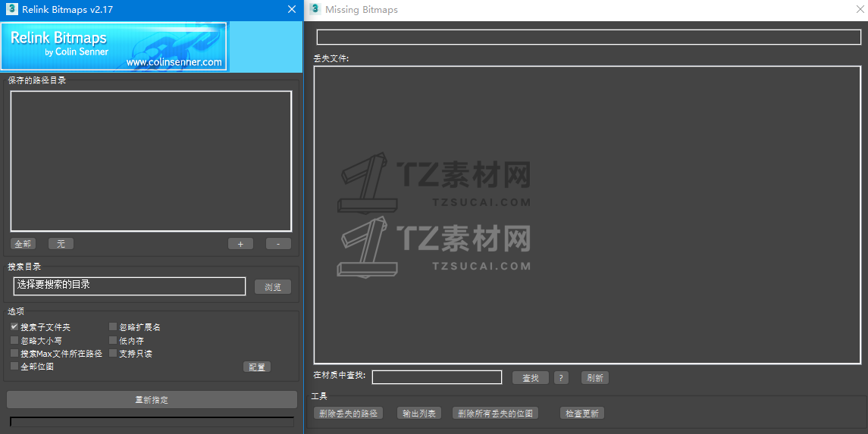This screenshot has width=868, height=434.
Task: Click the 刷新 refresh button
Action: [x=595, y=378]
